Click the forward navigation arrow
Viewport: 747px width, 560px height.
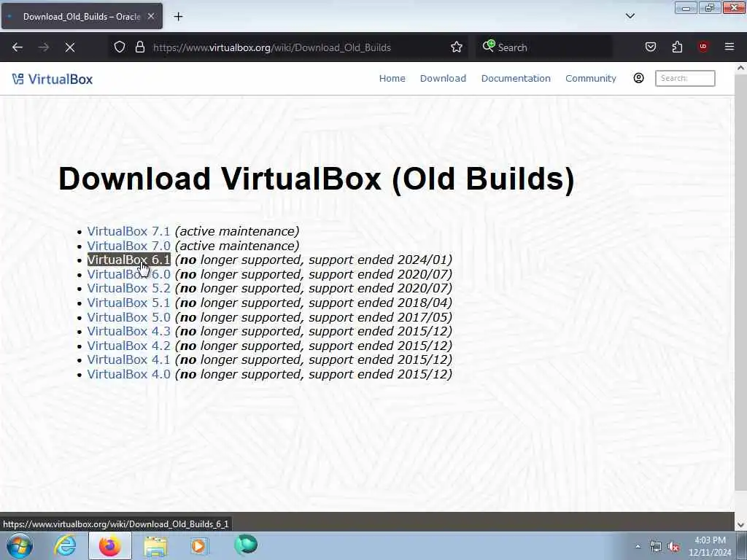click(x=44, y=47)
